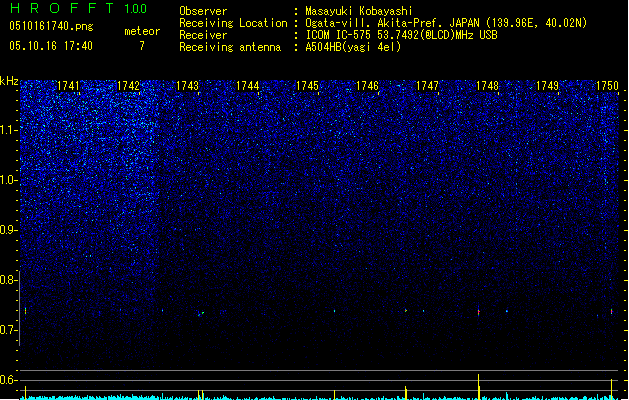Click the 1742 time marker

coord(128,86)
